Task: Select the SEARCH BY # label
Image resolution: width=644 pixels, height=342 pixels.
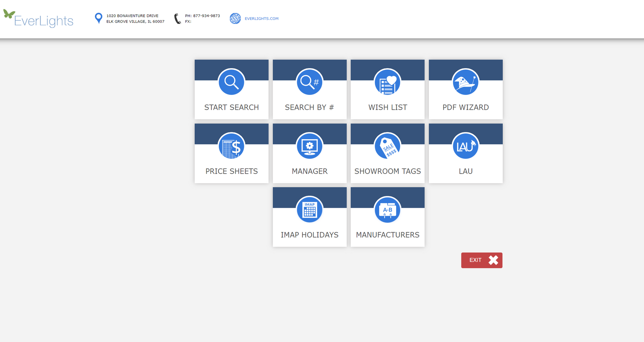Action: (x=309, y=107)
